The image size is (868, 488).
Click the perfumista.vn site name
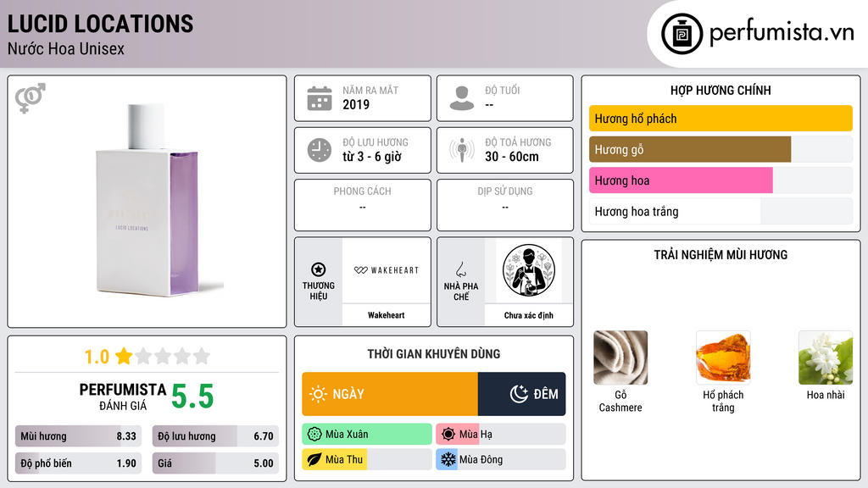(782, 33)
